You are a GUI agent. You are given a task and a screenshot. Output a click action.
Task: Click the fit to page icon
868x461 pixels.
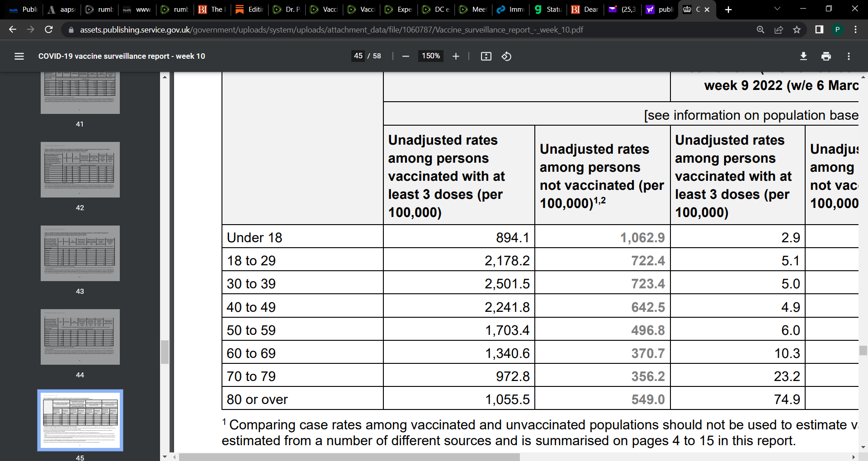[486, 56]
